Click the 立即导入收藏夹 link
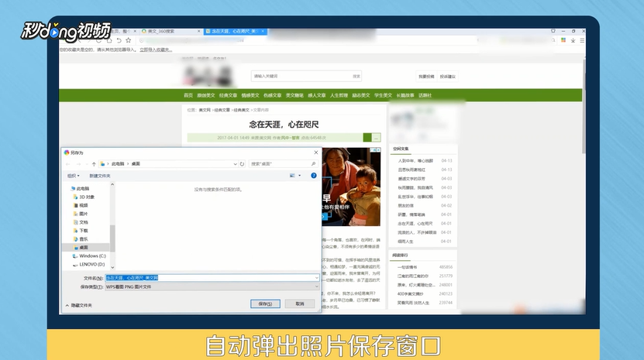This screenshot has height=360, width=644. pos(156,50)
